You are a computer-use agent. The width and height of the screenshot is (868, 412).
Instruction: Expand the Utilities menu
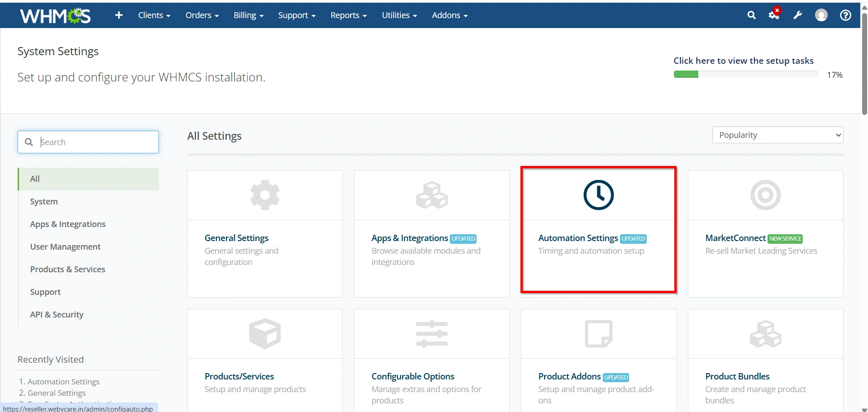(399, 15)
